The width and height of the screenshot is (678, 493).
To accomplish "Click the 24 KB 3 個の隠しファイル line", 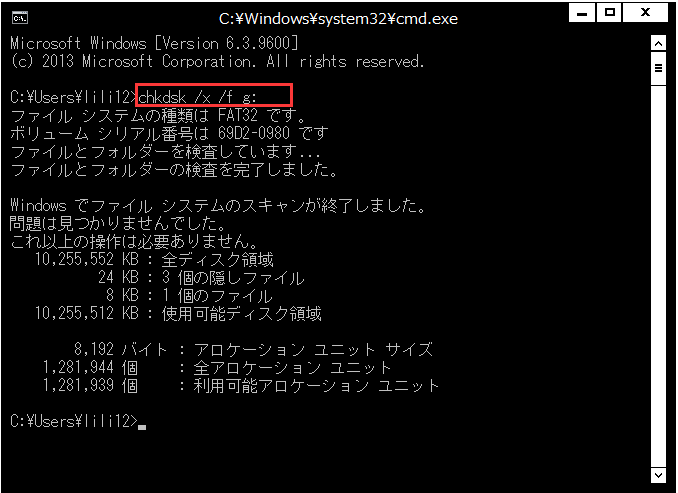I will point(201,277).
